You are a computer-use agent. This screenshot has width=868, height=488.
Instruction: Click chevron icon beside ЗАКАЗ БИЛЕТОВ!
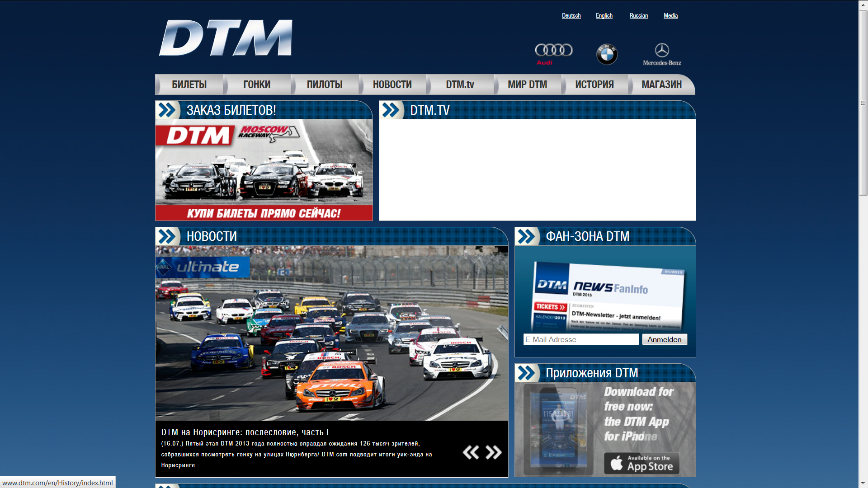pyautogui.click(x=167, y=110)
